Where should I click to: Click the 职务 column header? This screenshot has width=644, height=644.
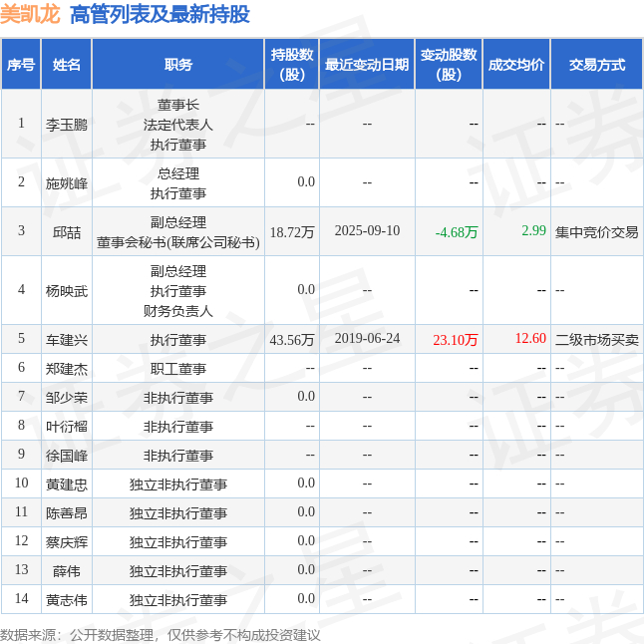[x=178, y=65]
